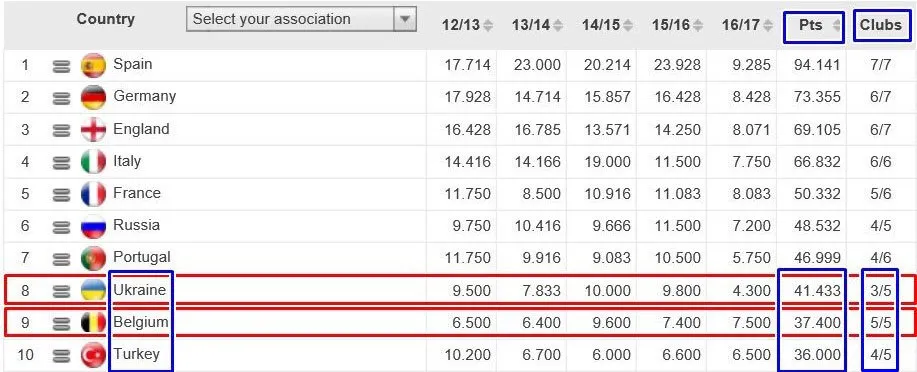Screen dimensions: 917x372
Task: Sort table by the 14/15 column
Action: [x=607, y=25]
